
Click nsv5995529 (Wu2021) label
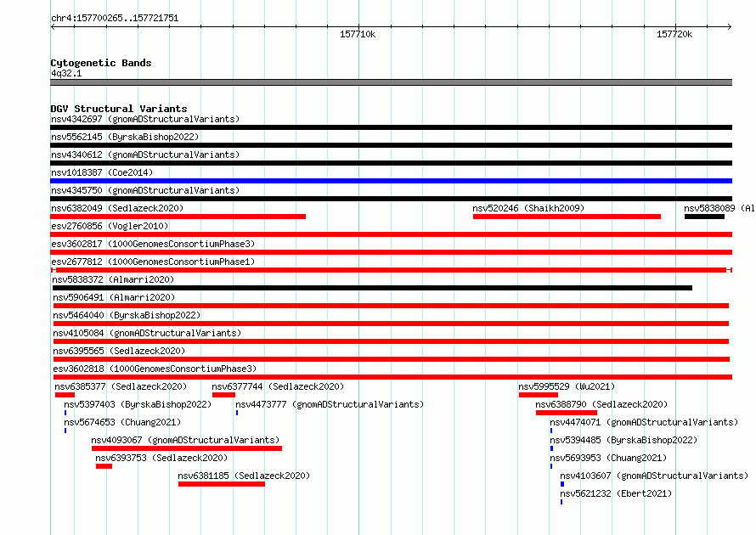click(x=567, y=386)
